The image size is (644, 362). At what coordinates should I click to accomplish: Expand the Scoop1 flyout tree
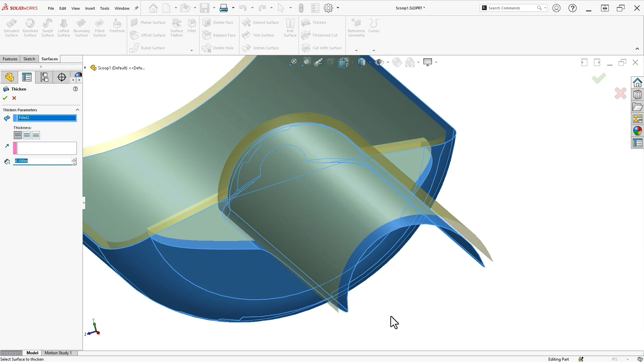point(85,68)
